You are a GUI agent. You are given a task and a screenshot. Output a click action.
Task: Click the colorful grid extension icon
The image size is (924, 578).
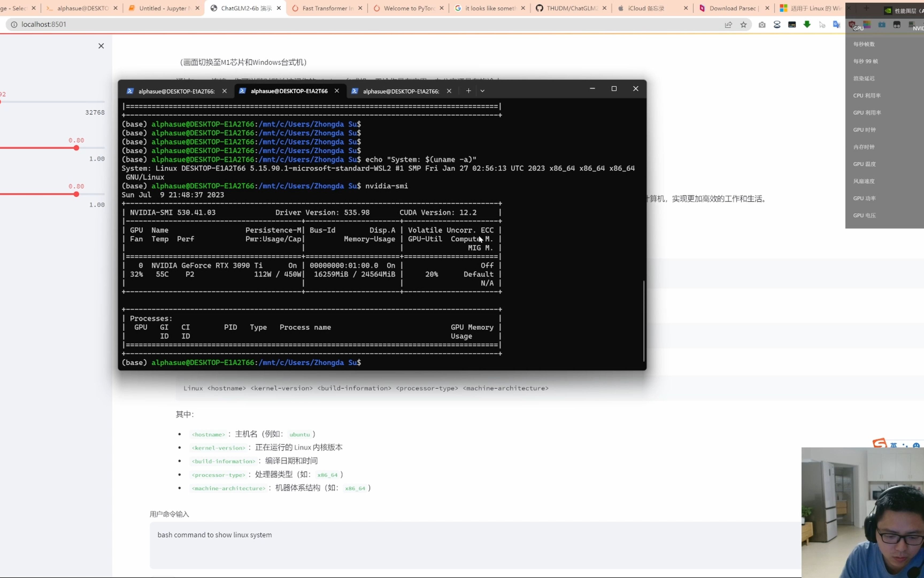tap(867, 24)
